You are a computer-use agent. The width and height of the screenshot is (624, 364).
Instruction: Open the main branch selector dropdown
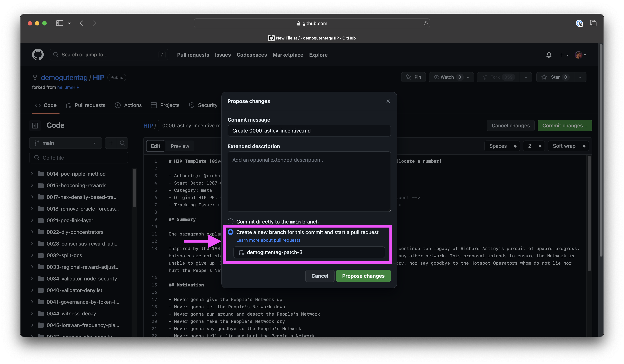(x=66, y=143)
